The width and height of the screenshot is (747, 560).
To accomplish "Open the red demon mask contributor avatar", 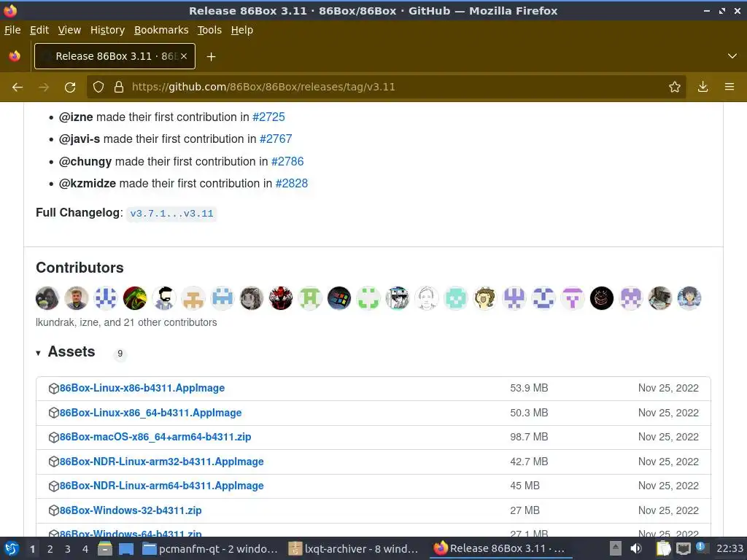I will (281, 298).
